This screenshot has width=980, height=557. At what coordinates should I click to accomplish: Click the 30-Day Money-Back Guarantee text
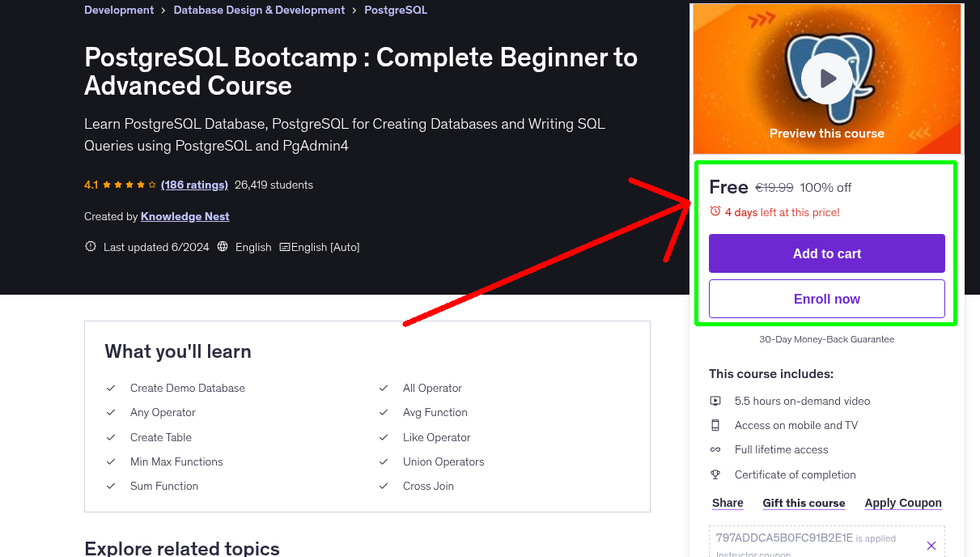tap(827, 339)
